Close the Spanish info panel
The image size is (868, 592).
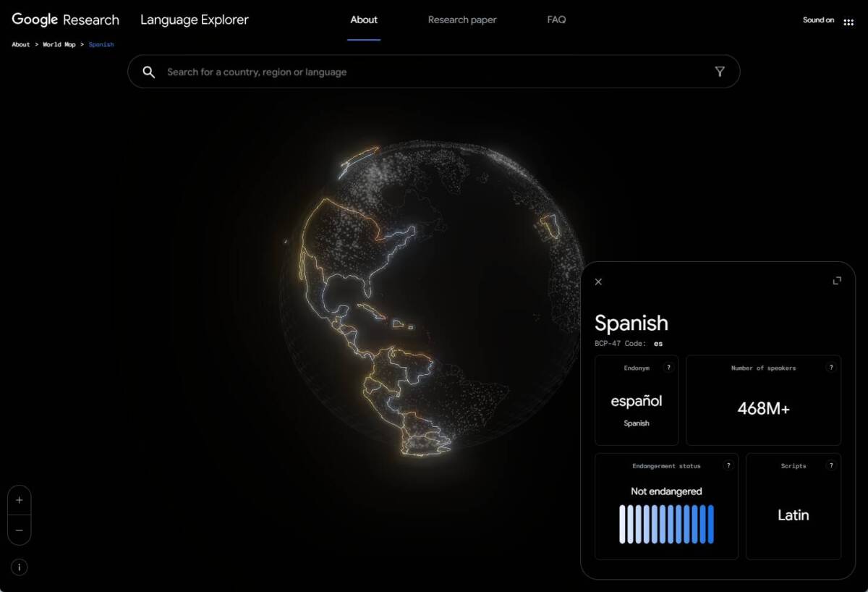pyautogui.click(x=598, y=282)
